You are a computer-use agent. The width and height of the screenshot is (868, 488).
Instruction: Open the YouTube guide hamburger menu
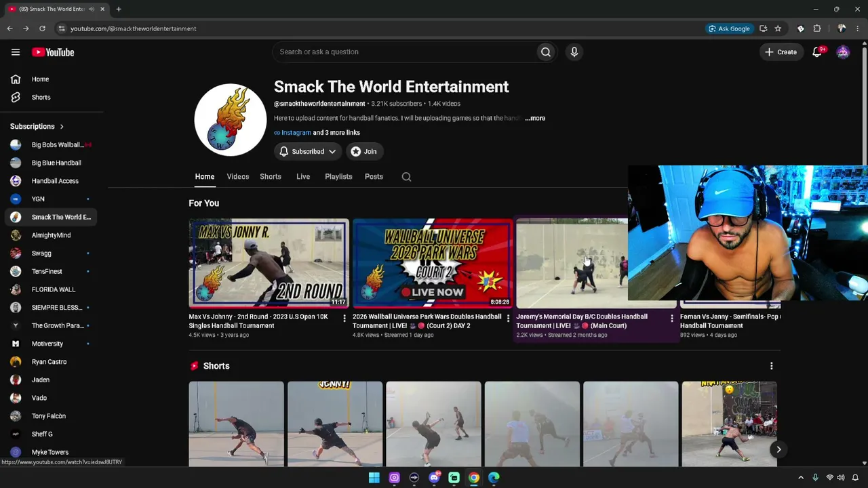(16, 52)
